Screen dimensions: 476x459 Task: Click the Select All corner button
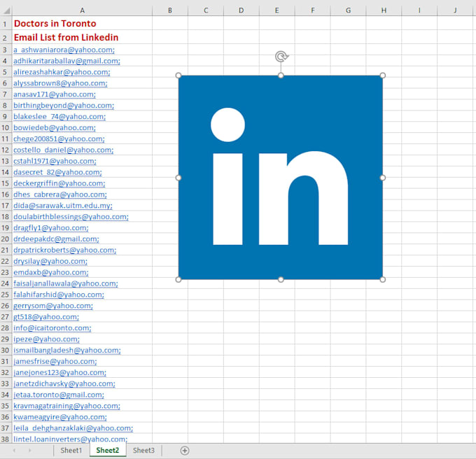[5, 10]
